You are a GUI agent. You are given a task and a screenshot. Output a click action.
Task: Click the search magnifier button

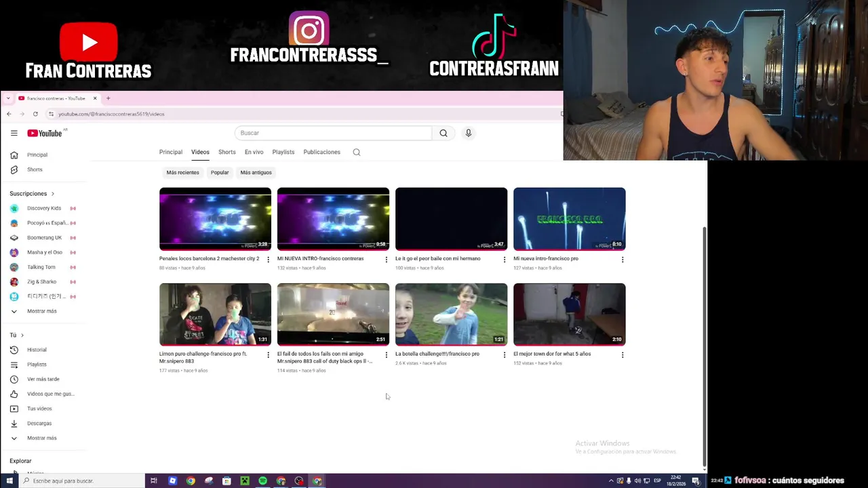(x=443, y=133)
